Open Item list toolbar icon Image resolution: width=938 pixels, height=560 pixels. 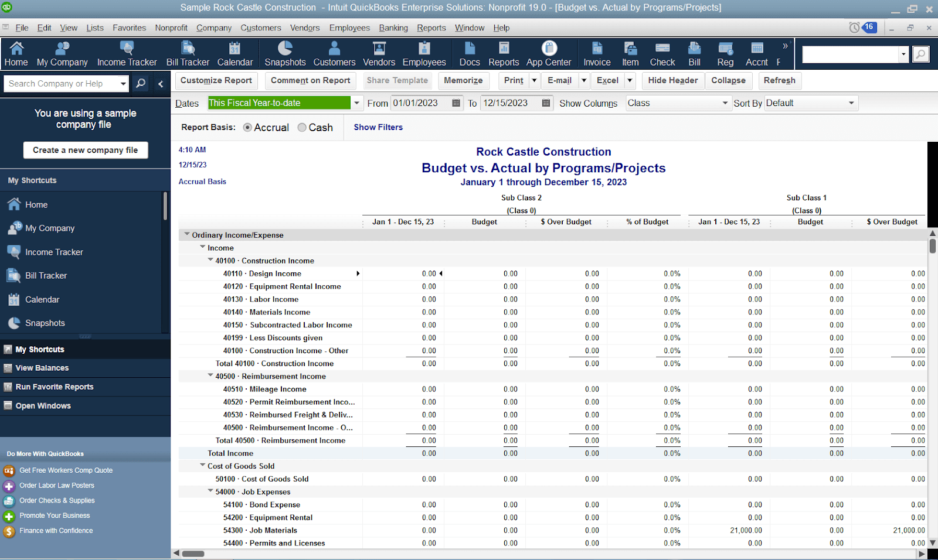pos(630,54)
